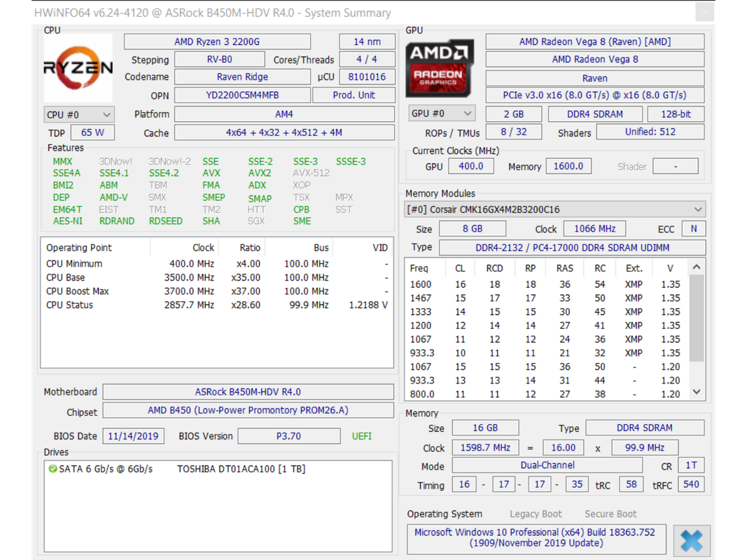The width and height of the screenshot is (747, 560).
Task: Click the 800.0 frequency timing row
Action: [x=547, y=394]
